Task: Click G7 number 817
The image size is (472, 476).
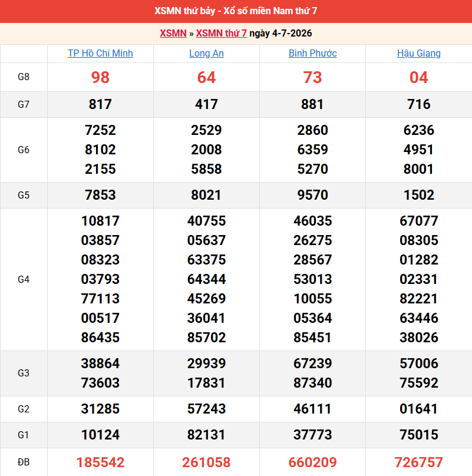Action: [x=100, y=104]
